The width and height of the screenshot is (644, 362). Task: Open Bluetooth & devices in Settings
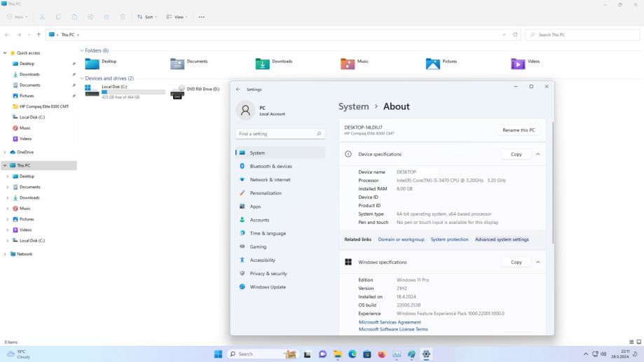pyautogui.click(x=280, y=166)
